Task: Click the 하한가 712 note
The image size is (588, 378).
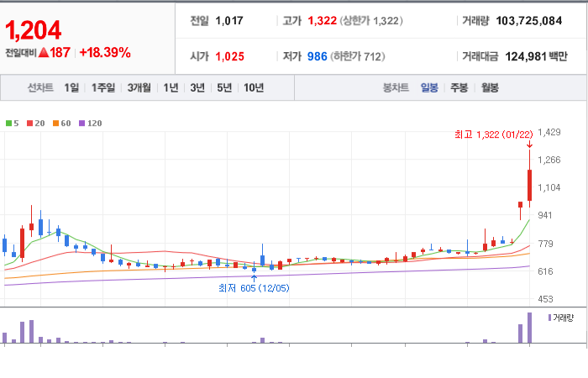Action: point(358,56)
